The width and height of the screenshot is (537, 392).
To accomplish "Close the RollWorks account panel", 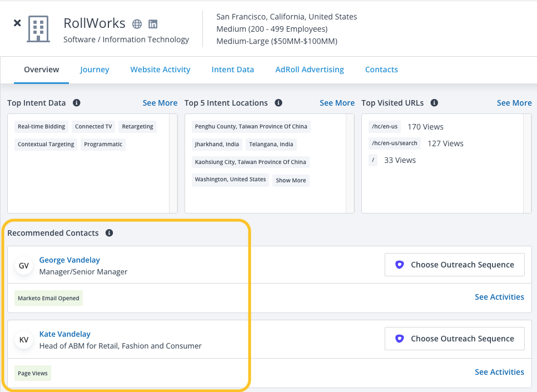I will pyautogui.click(x=17, y=23).
